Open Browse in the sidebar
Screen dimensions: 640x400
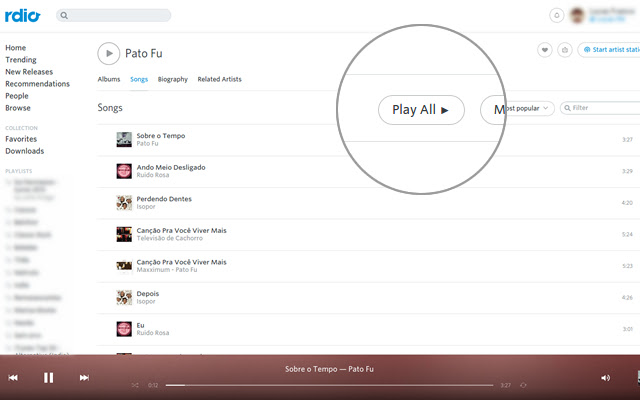click(x=18, y=108)
